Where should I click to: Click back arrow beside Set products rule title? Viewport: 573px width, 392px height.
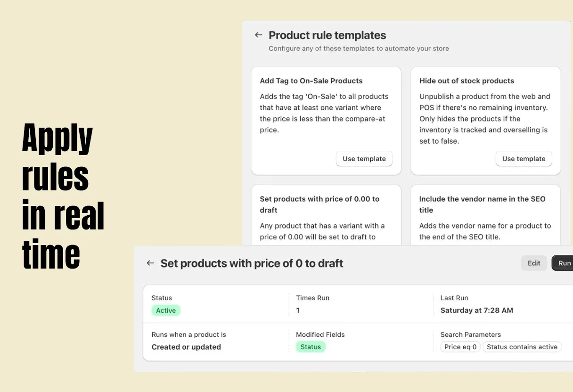[x=150, y=263]
